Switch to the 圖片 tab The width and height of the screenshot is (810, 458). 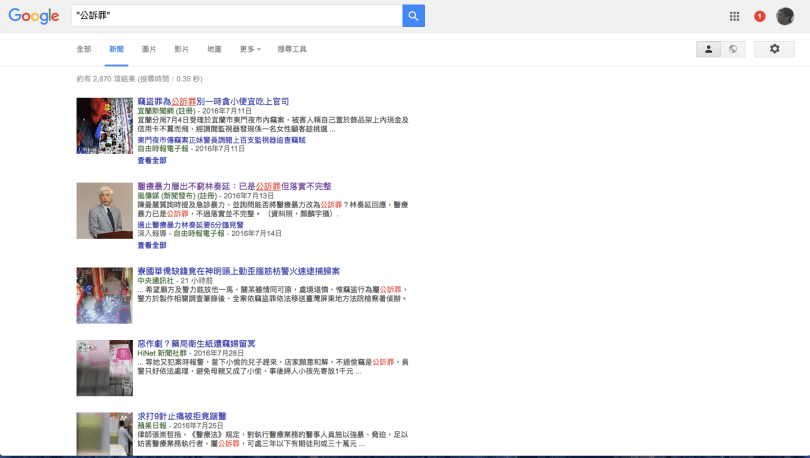click(149, 49)
